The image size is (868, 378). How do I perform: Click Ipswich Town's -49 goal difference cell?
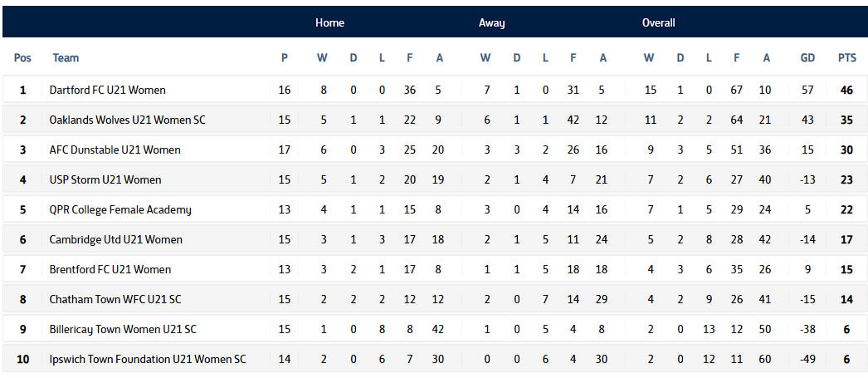click(x=807, y=359)
